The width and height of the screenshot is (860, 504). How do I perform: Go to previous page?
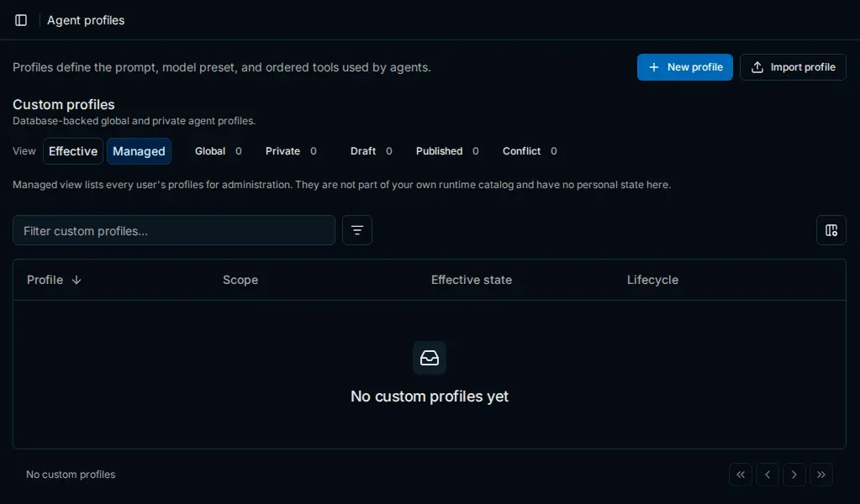click(x=768, y=475)
